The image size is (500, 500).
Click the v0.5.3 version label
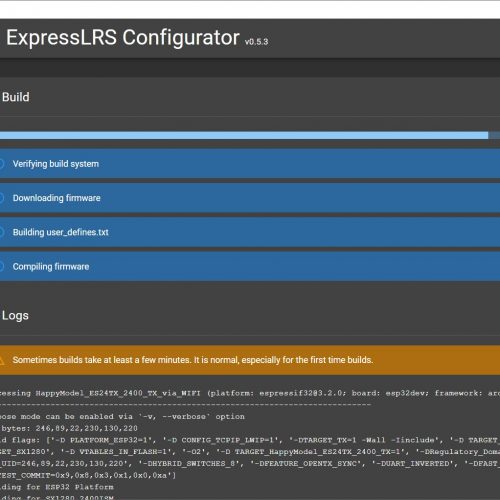click(256, 42)
